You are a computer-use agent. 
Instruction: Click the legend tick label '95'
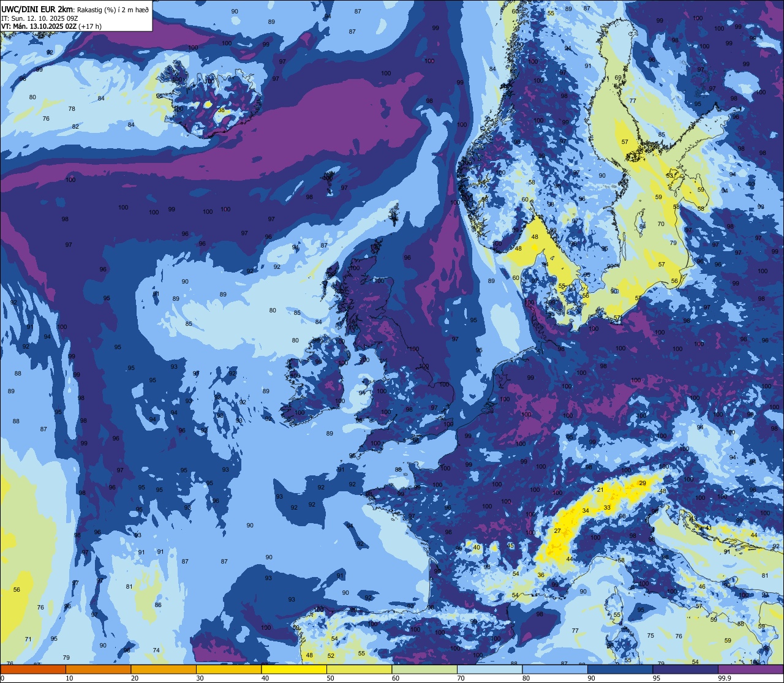pyautogui.click(x=657, y=678)
